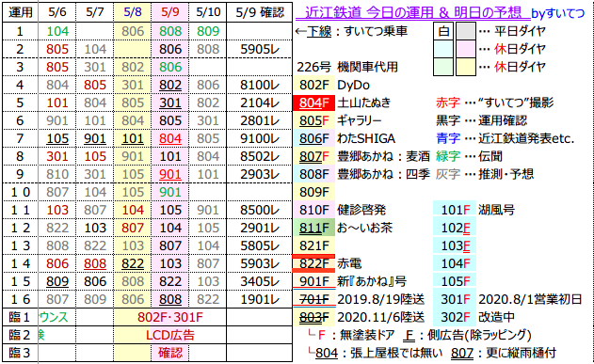Select the 301F cell beside 2020.8/1営業初日
This screenshot has width=594, height=364.
tap(455, 299)
